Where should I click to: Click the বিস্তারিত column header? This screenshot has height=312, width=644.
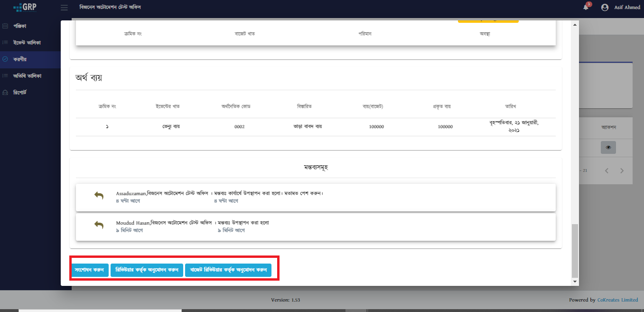(x=304, y=106)
